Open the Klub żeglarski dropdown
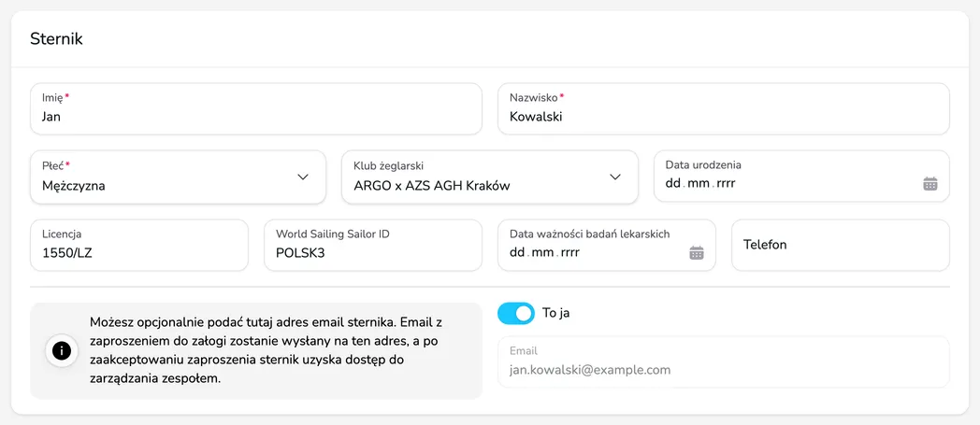Screen dimensions: 980x425 pyautogui.click(x=489, y=177)
